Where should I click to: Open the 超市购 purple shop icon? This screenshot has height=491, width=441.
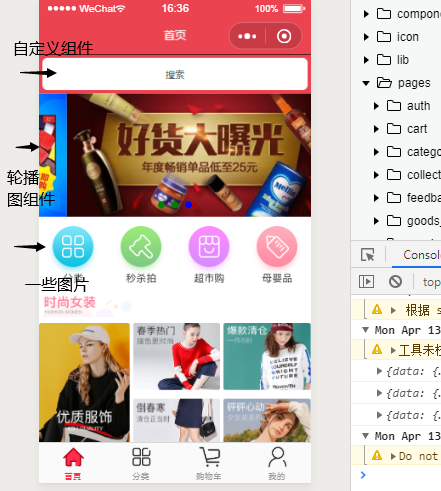click(x=209, y=247)
